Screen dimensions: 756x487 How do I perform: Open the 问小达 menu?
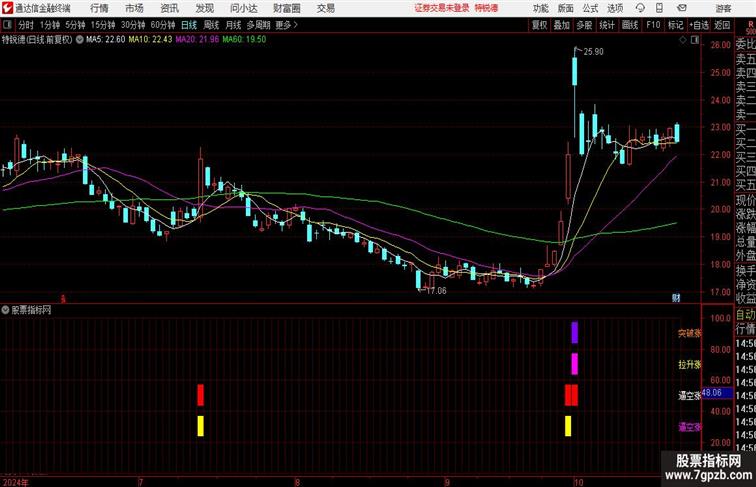(244, 8)
